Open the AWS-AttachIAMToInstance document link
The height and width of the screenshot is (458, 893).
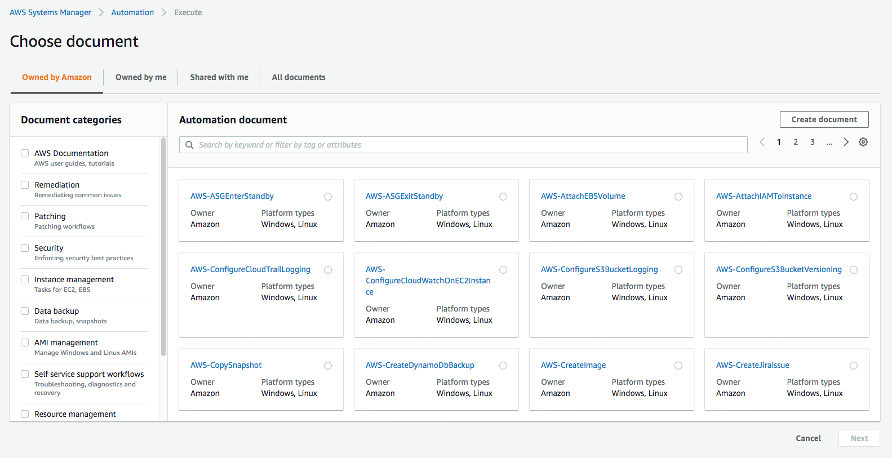[764, 196]
